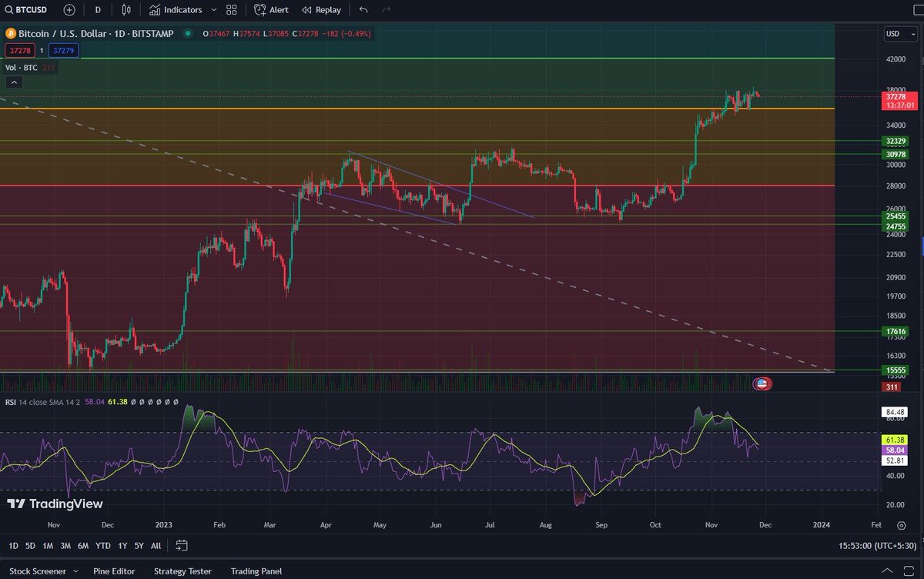Open chart settings gear icon
The image size is (924, 579).
900,525
